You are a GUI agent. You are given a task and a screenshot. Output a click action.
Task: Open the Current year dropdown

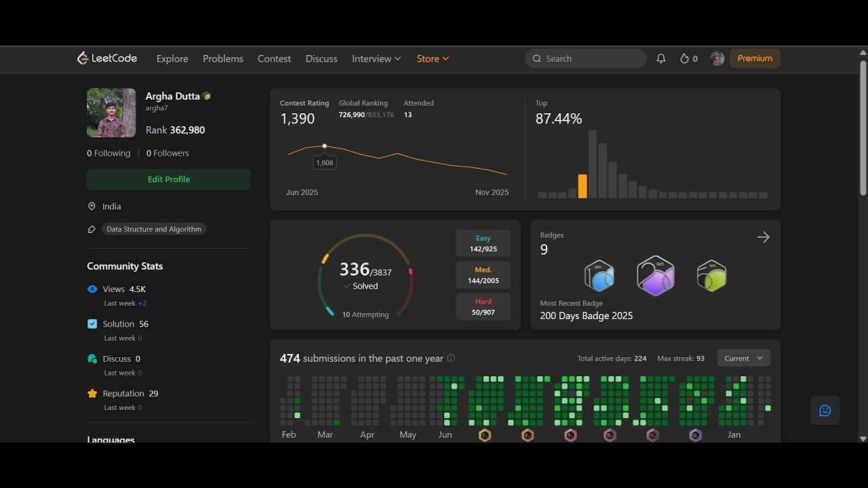pos(744,358)
